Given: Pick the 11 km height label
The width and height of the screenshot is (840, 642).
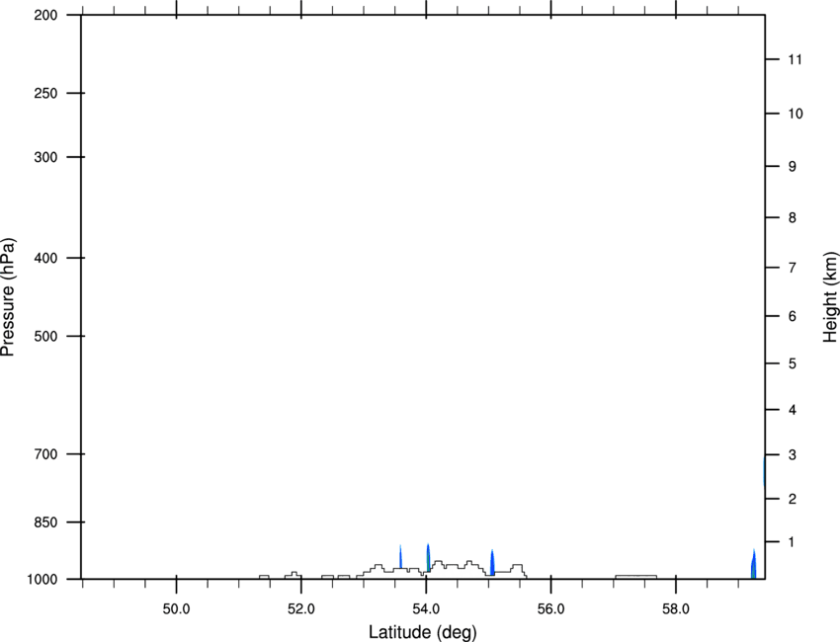Looking at the screenshot, I should click(796, 59).
